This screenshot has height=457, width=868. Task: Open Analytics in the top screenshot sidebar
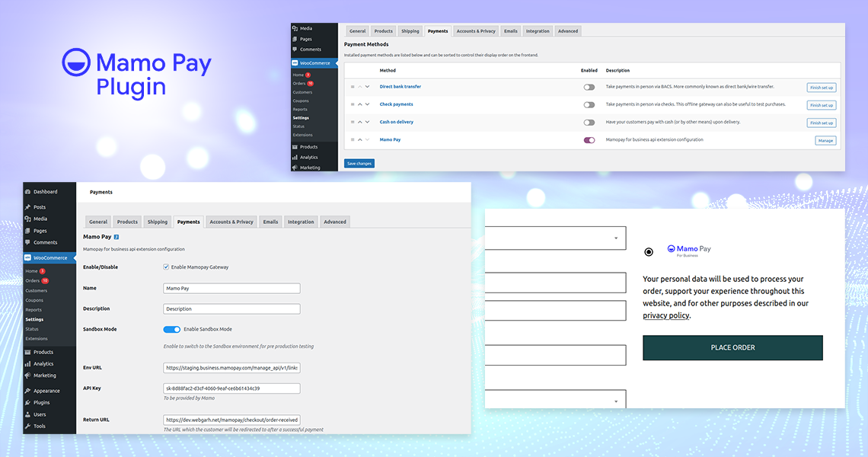pyautogui.click(x=308, y=158)
